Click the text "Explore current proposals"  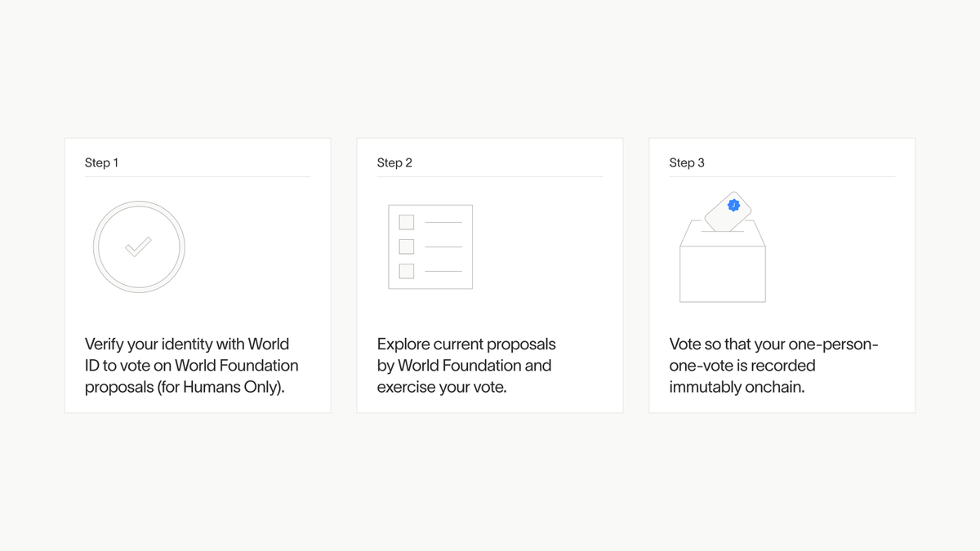(x=466, y=344)
